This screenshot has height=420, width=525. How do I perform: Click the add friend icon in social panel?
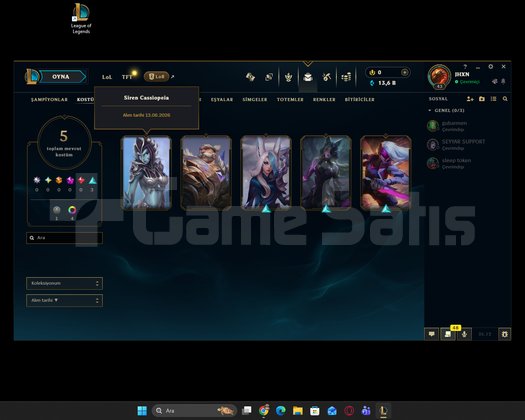pyautogui.click(x=470, y=99)
